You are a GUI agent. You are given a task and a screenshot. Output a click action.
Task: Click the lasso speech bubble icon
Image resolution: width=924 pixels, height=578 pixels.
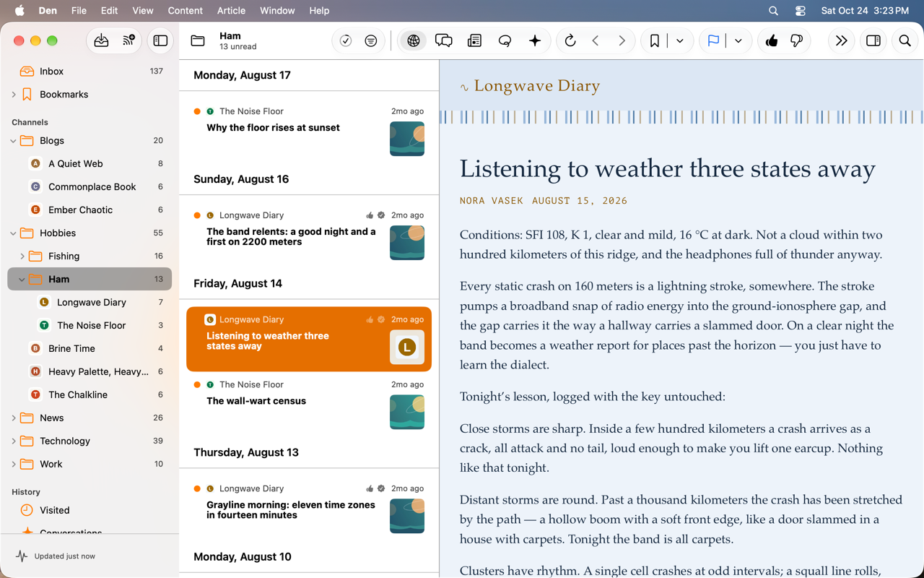tap(505, 41)
